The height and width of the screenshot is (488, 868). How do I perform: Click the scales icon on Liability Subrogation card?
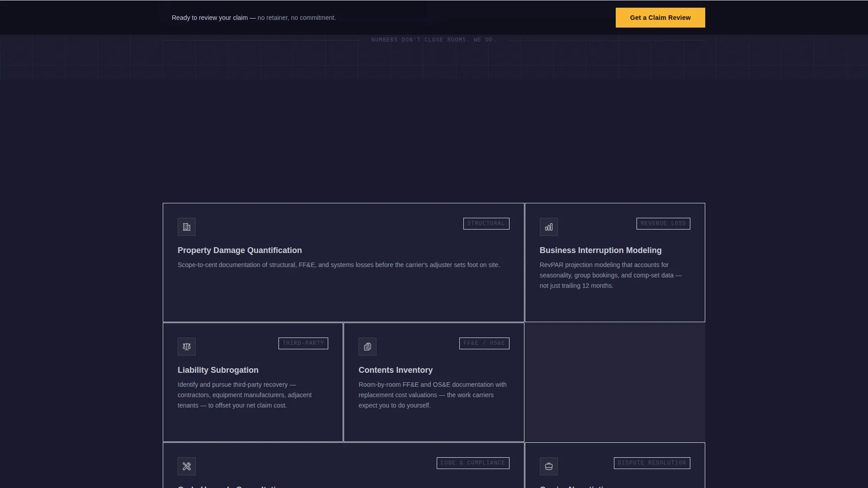187,347
